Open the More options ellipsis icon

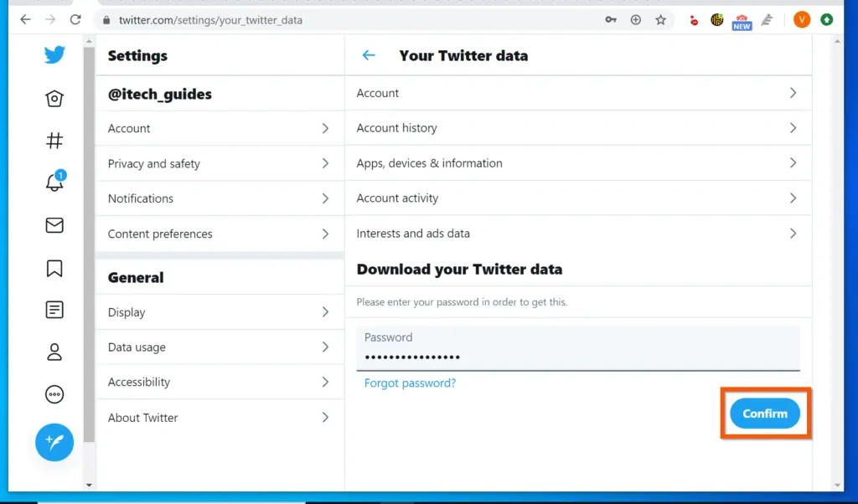(54, 394)
